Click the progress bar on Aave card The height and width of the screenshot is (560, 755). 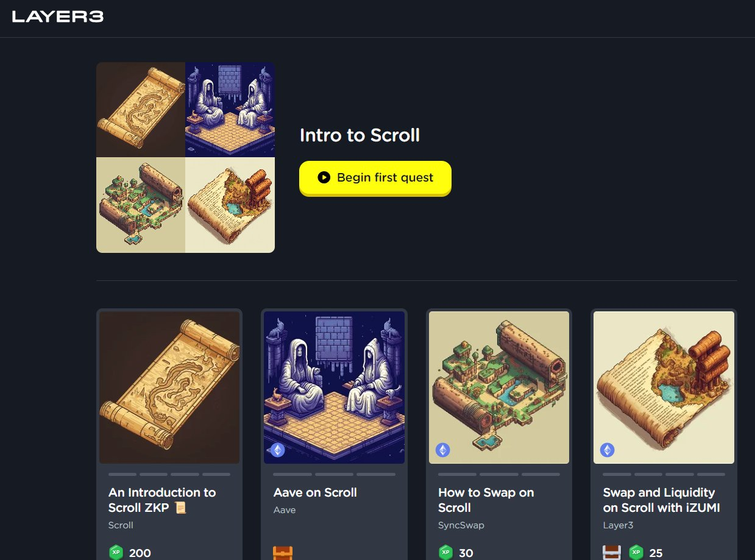pyautogui.click(x=334, y=474)
